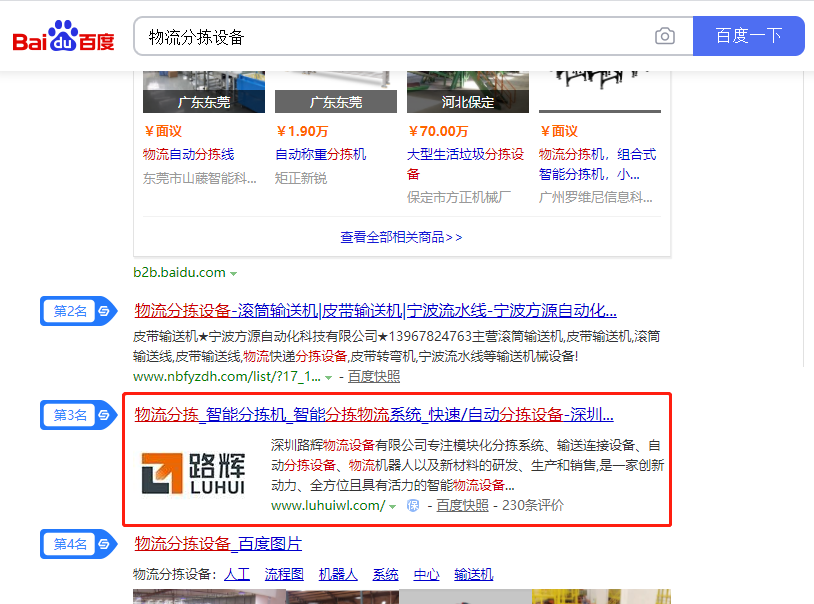The image size is (814, 604).
Task: Select the 输送机 image filter
Action: pyautogui.click(x=473, y=574)
